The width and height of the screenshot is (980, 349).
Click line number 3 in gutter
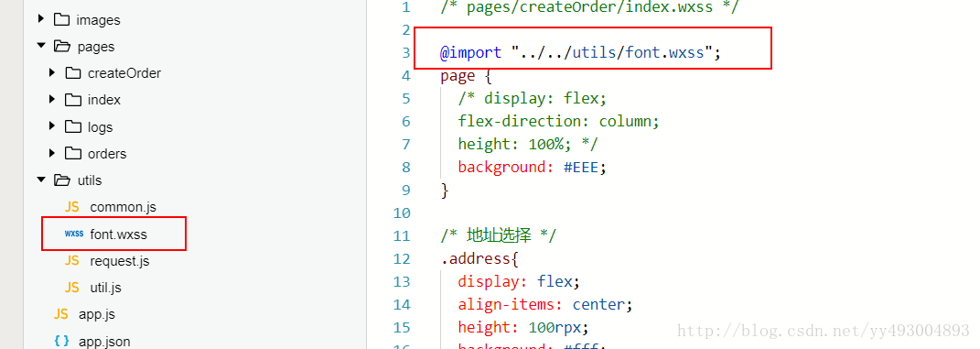(406, 52)
